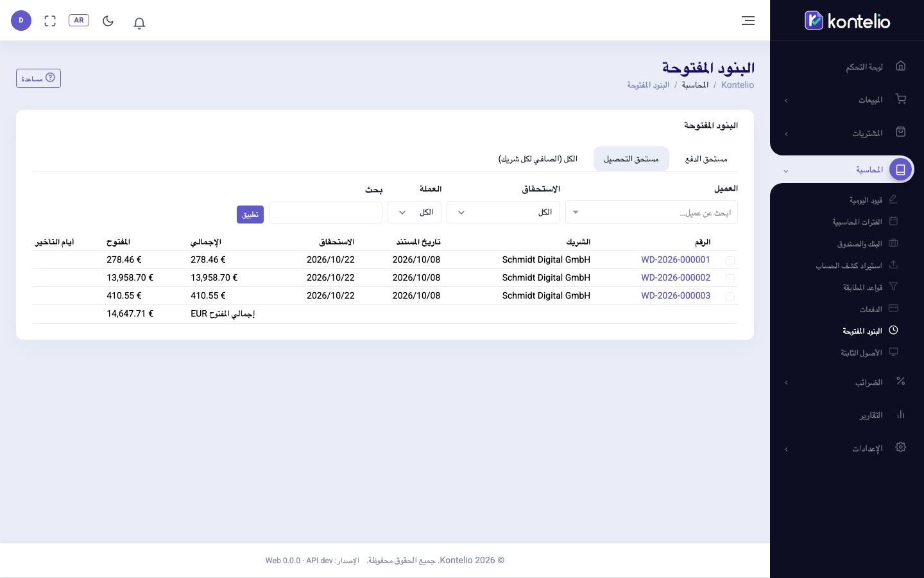Click الأصول الثابتة monitor icon
Image resolution: width=924 pixels, height=578 pixels.
tap(893, 352)
